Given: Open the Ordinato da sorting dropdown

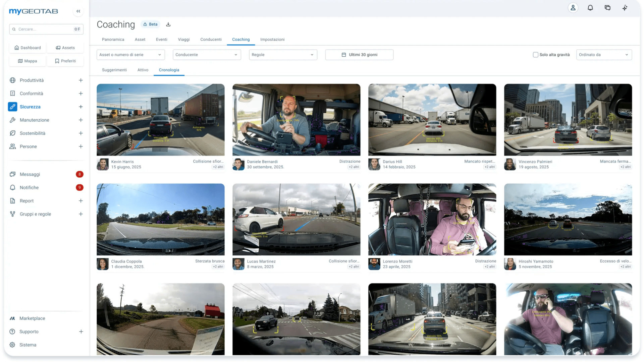Looking at the screenshot, I should pyautogui.click(x=604, y=55).
